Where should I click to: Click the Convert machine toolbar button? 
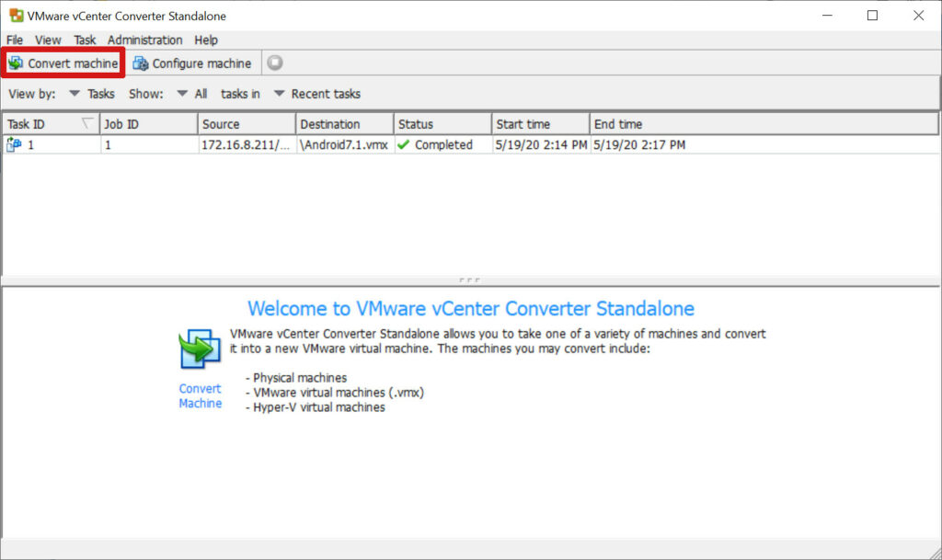point(63,63)
